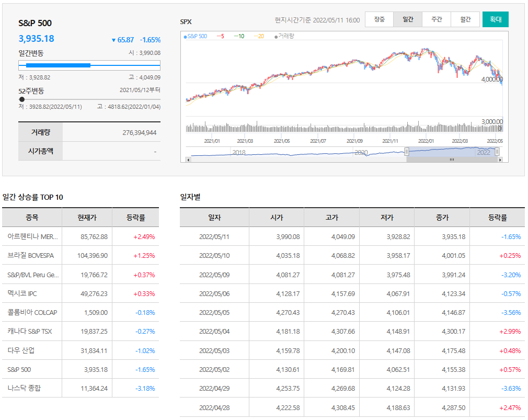Viewport: 528px width, 420px height.
Task: Open 아르헨티나 MER.. index row
Action: coord(81,236)
